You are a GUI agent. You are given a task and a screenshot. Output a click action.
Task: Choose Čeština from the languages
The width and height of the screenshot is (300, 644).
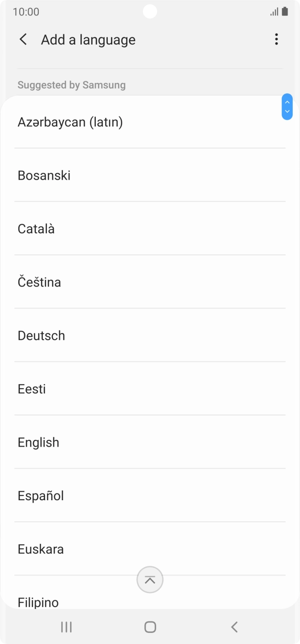click(x=39, y=282)
